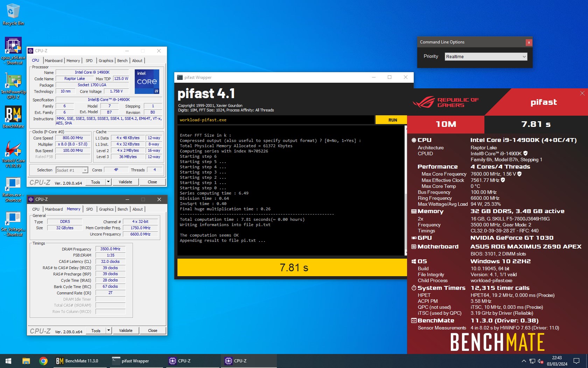Select CPU tab in top CPU-Z window

(x=36, y=61)
